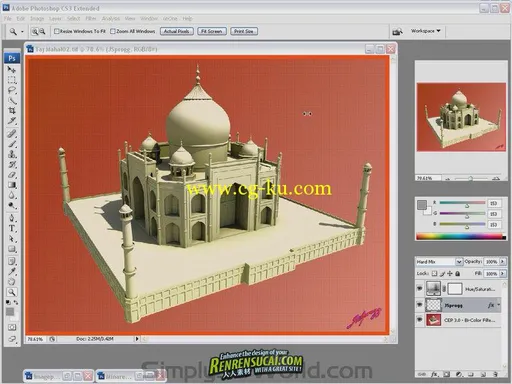Open the Image menu
Viewport: 512px width, 384px height.
point(37,18)
